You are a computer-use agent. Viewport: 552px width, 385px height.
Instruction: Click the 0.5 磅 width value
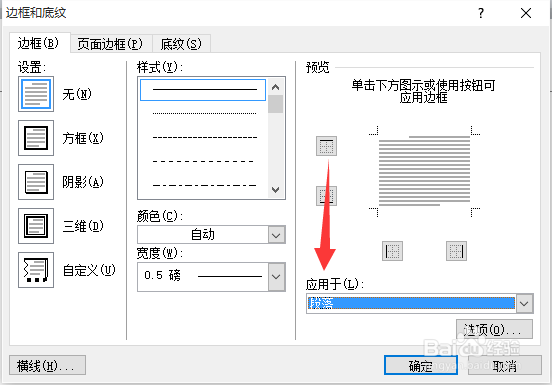click(163, 275)
